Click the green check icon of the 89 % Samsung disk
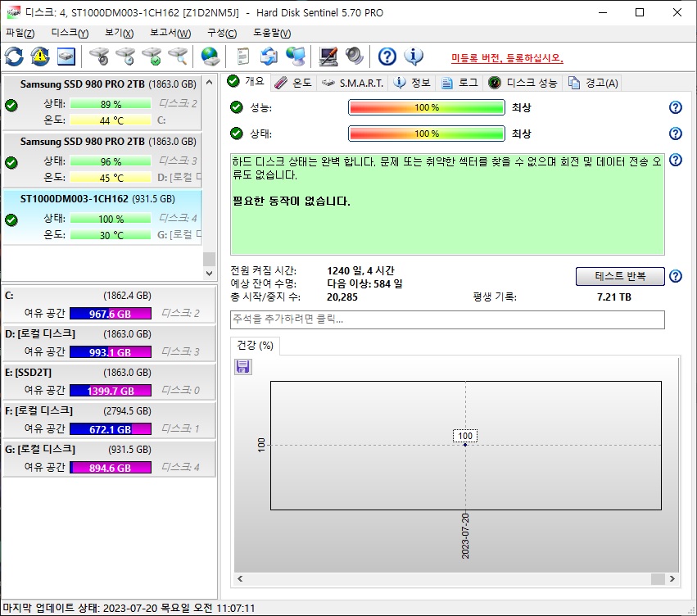 [x=11, y=106]
